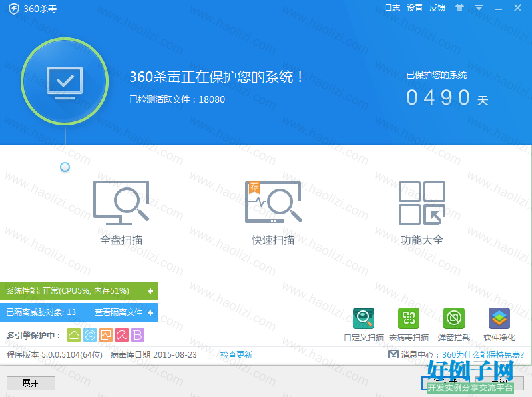532x397 pixels.
Task: Collapse the 系统性能 status bar arrow
Action: point(150,291)
